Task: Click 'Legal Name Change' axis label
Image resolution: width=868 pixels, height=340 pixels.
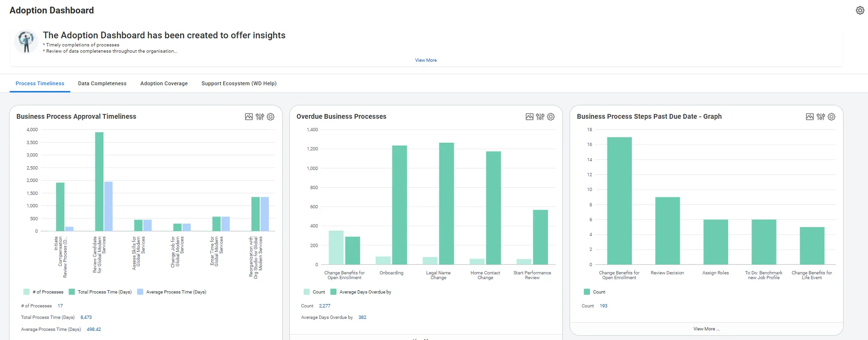Action: [x=438, y=275]
